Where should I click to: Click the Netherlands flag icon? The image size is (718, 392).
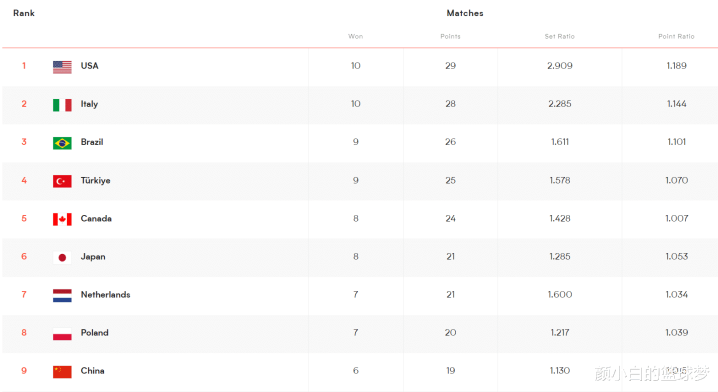62,296
